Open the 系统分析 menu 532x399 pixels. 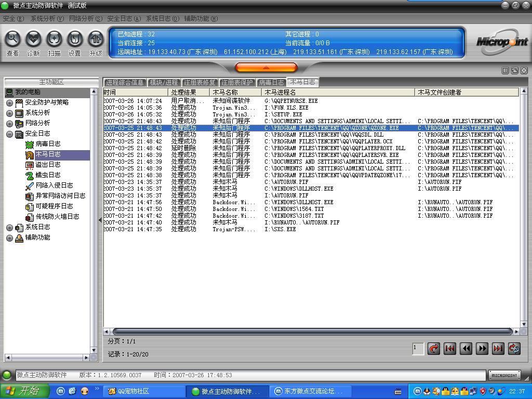tap(47, 19)
